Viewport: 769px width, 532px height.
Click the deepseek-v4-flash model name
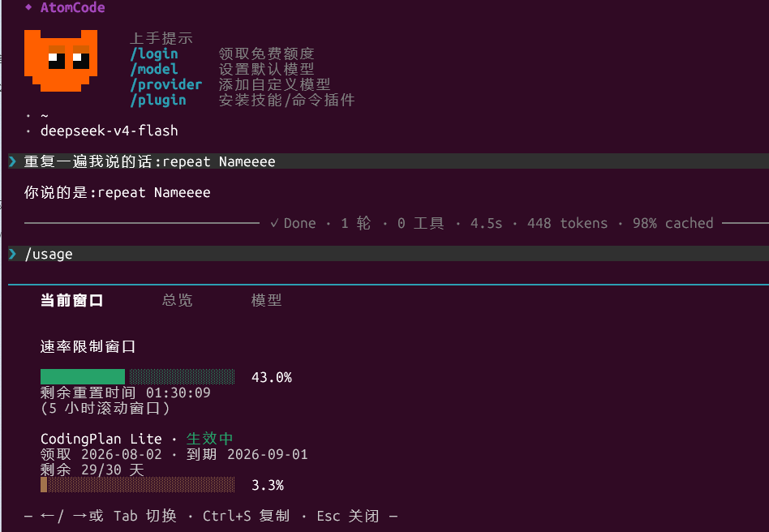pos(109,131)
